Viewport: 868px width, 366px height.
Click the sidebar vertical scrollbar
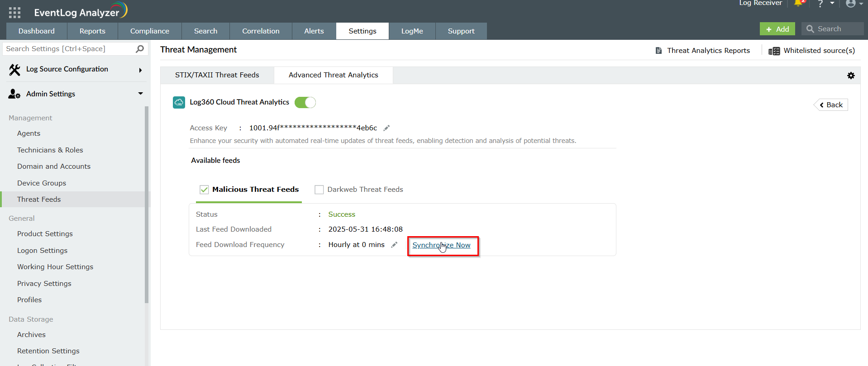pos(147,204)
